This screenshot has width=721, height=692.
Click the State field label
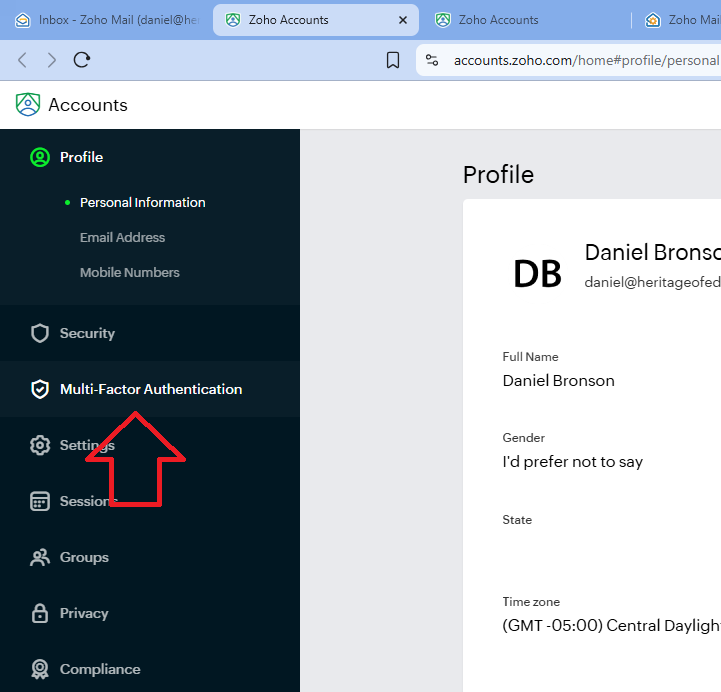tap(517, 520)
